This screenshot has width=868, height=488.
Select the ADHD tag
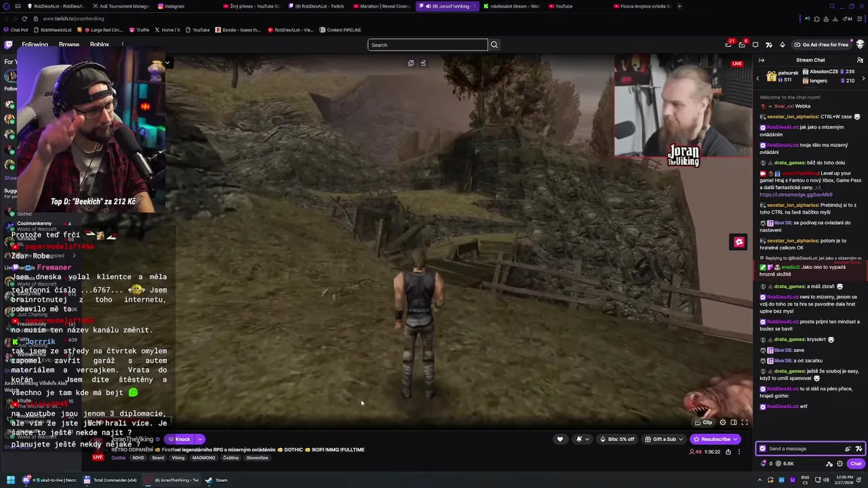pyautogui.click(x=138, y=457)
